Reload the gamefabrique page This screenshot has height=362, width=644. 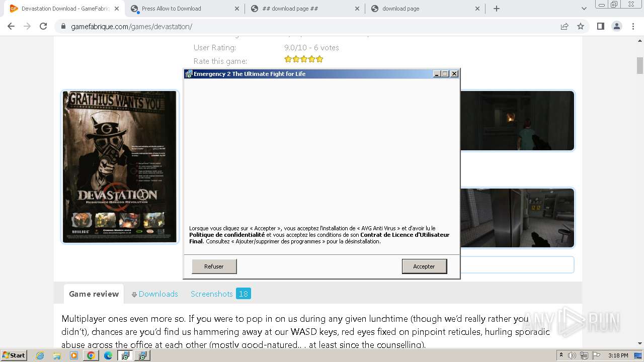(x=43, y=26)
